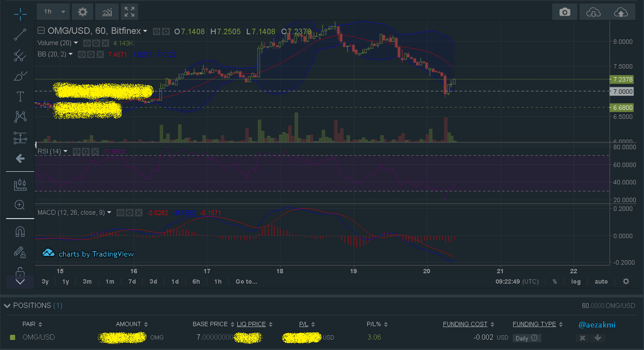
Task: Toggle lock all drawing tools
Action: (x=20, y=271)
